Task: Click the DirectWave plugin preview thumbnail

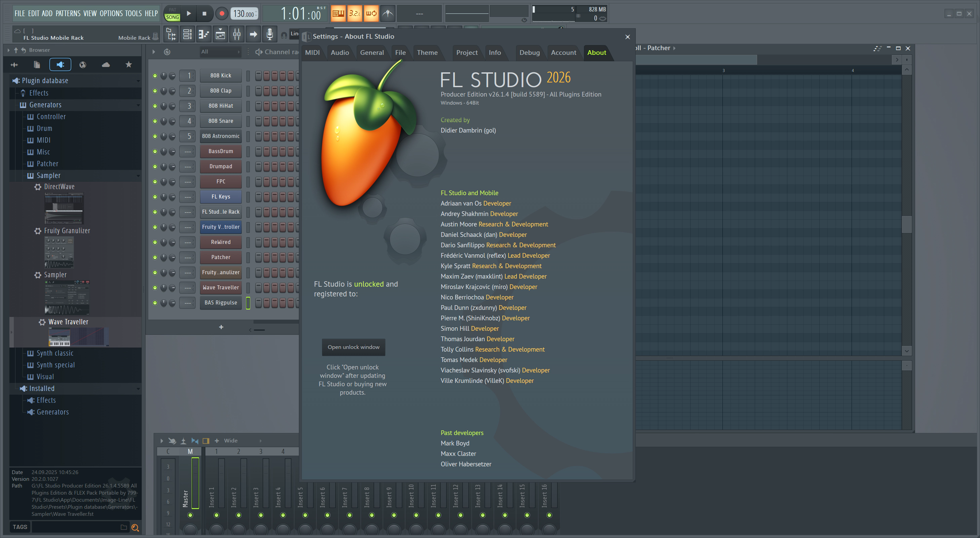Action: click(64, 208)
